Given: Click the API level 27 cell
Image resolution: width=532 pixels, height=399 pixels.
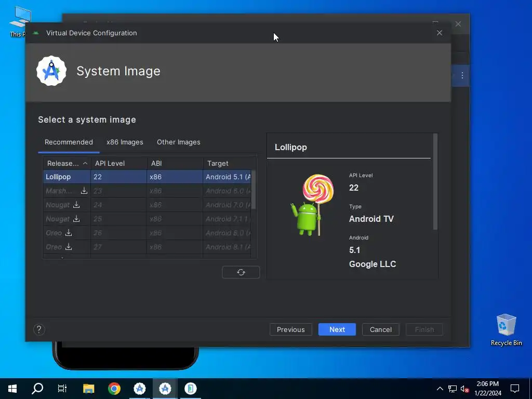Looking at the screenshot, I should click(119, 247).
